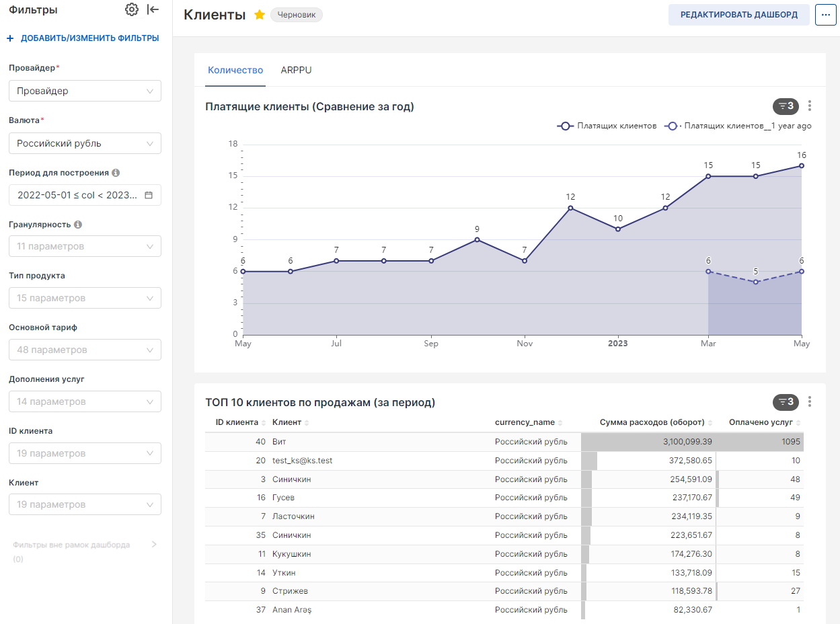Collapse the filters sidebar panel
Viewport: 840px width, 624px height.
[153, 9]
